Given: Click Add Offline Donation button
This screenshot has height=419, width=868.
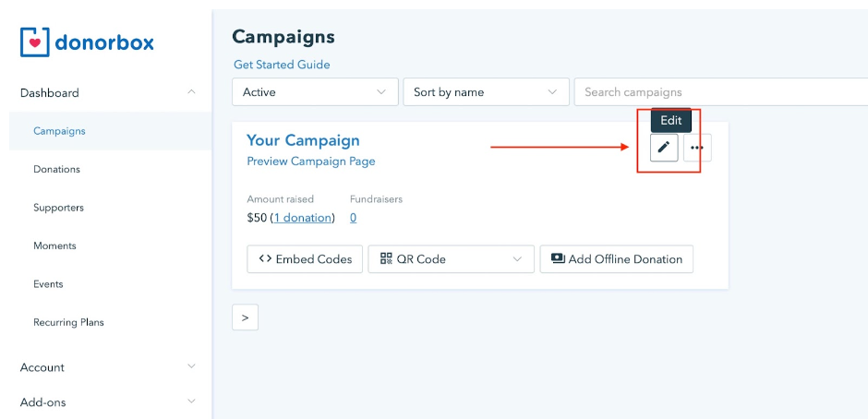Looking at the screenshot, I should tap(616, 259).
